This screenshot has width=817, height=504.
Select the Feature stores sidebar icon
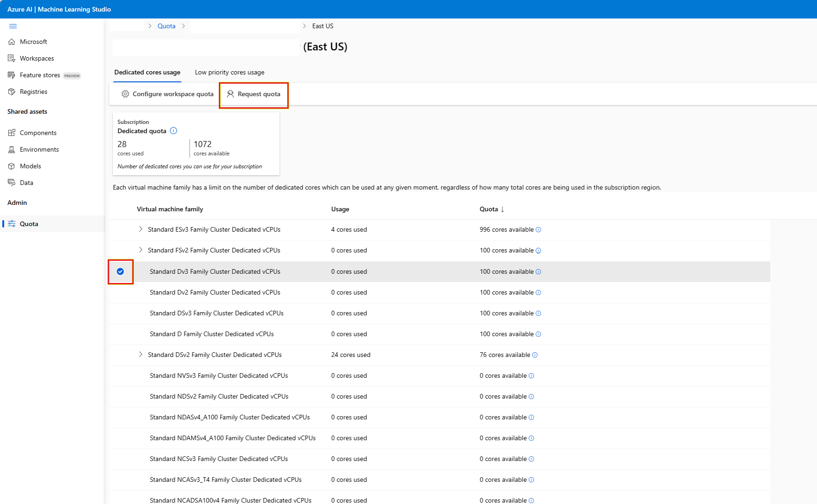pos(12,74)
